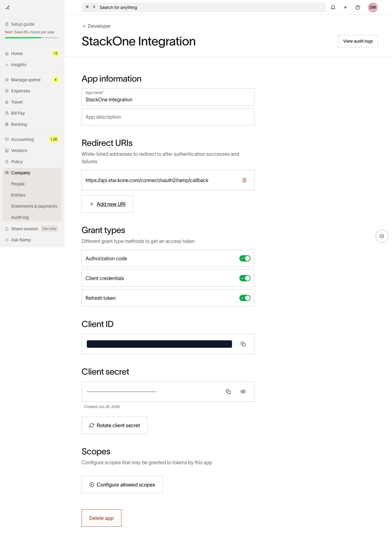Image resolution: width=392 pixels, height=544 pixels.
Task: Open Home in the sidebar
Action: [x=32, y=53]
